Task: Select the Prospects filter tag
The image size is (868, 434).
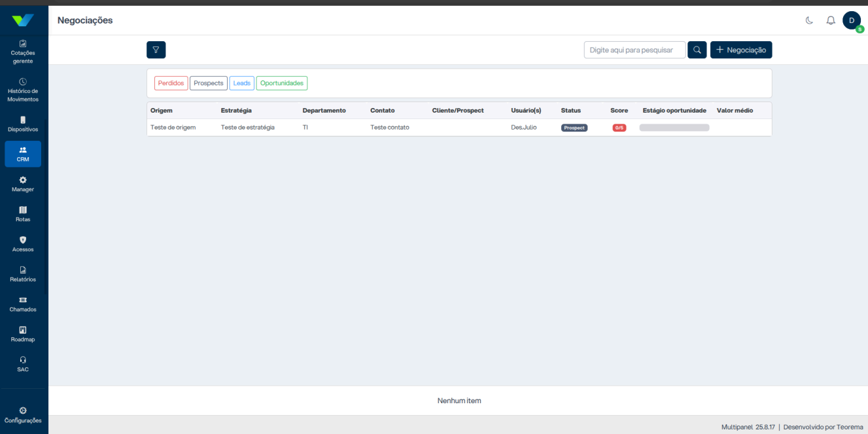Action: (209, 83)
